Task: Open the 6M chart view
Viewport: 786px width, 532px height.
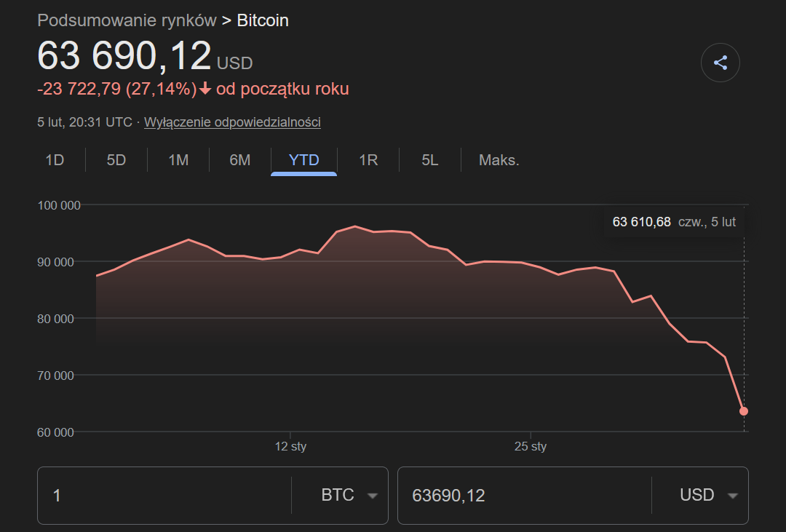Action: [x=240, y=160]
